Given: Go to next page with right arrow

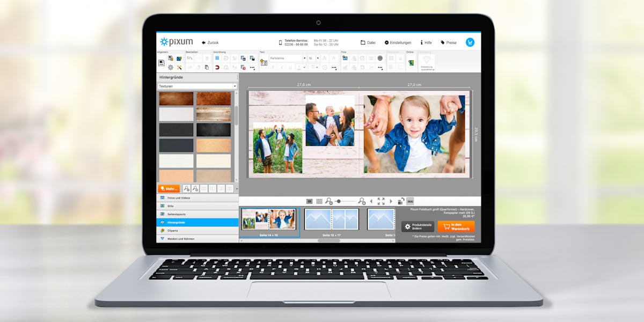Looking at the screenshot, I should coord(391,201).
